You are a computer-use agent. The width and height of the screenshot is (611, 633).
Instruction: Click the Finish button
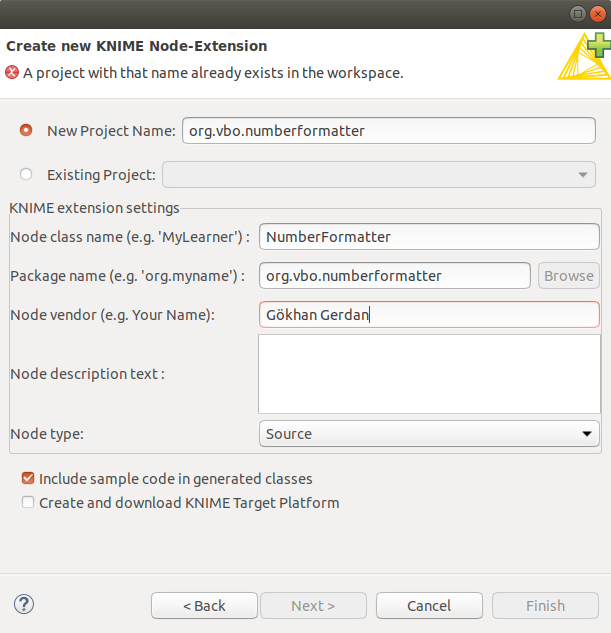545,606
